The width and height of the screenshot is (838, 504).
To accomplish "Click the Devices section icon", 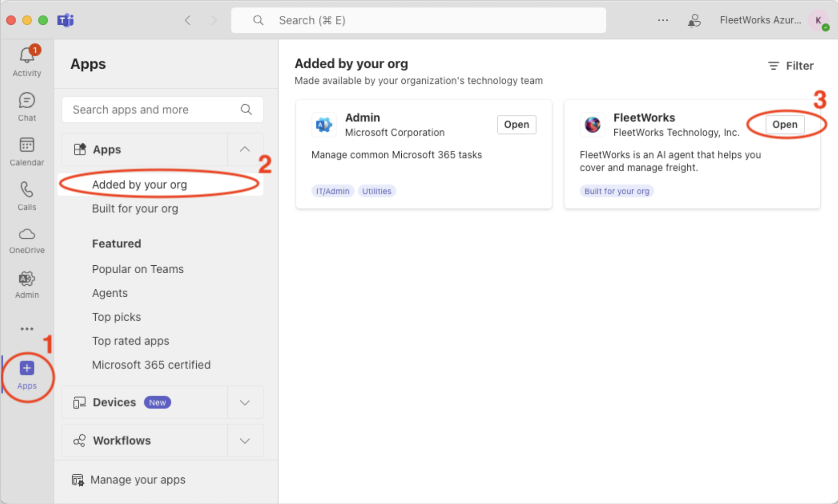I will click(x=79, y=402).
